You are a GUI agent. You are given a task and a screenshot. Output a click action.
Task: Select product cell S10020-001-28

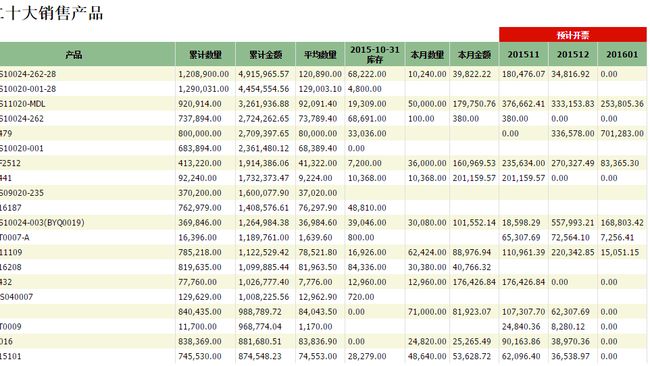pyautogui.click(x=28, y=89)
